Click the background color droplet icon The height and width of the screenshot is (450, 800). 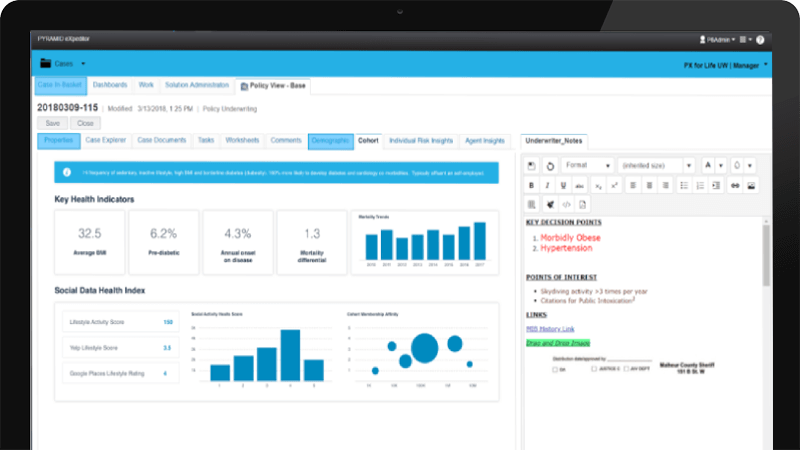[737, 165]
